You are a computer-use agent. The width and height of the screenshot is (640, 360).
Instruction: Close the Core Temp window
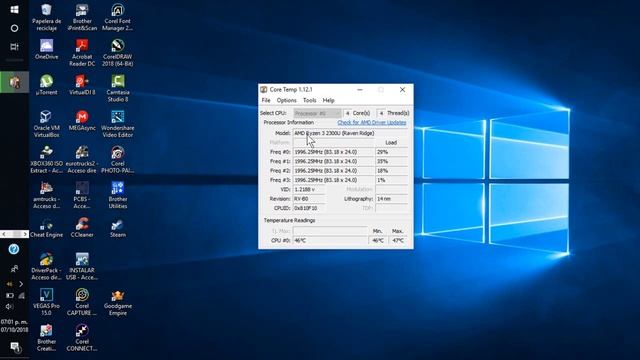tap(402, 89)
